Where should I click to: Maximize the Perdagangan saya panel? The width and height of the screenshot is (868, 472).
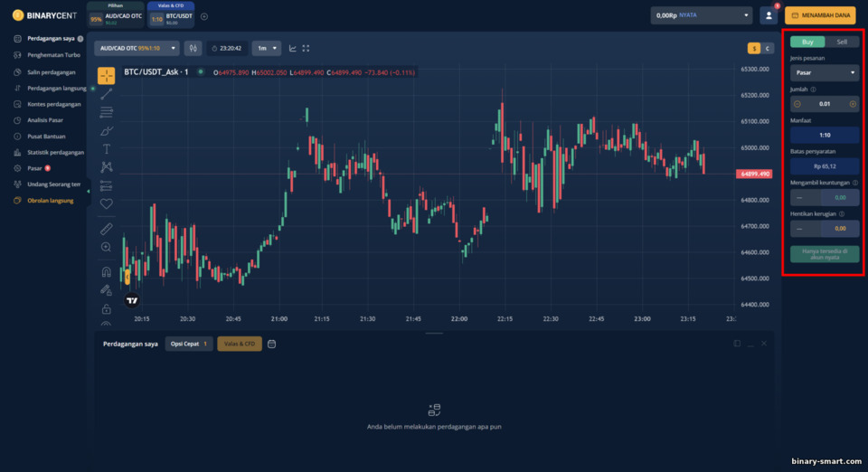click(x=737, y=344)
